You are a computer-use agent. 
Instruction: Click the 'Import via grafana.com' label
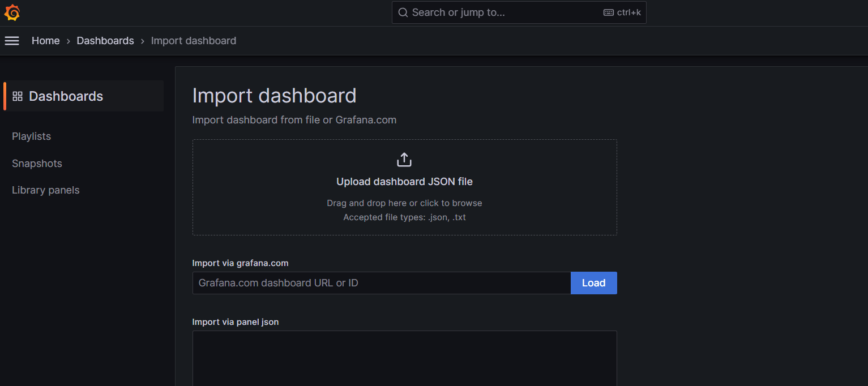[x=241, y=263]
